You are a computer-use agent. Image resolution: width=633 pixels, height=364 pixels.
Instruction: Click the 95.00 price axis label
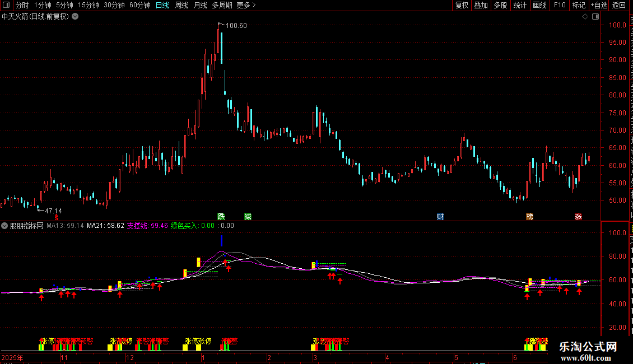tap(618, 43)
